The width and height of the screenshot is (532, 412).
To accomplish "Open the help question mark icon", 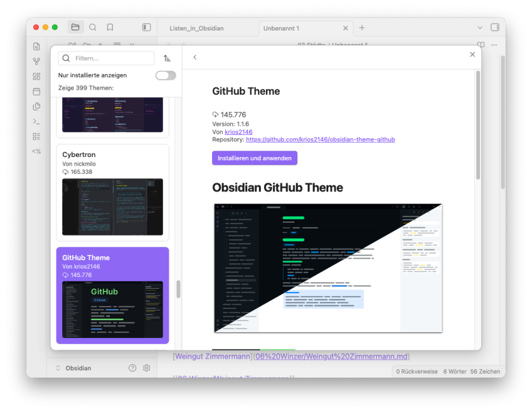I will (132, 368).
